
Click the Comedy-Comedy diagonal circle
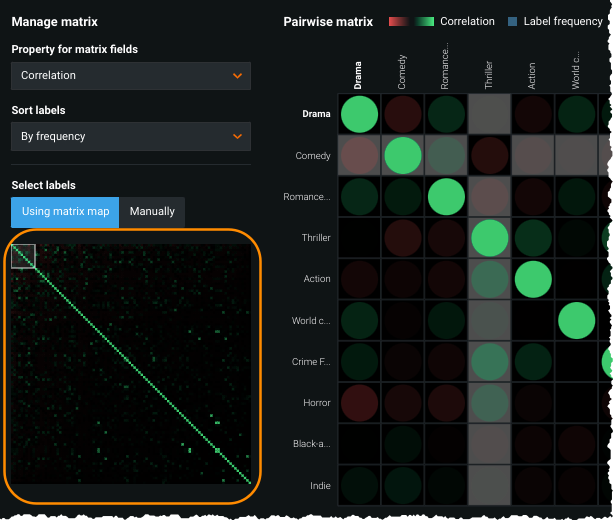click(403, 156)
